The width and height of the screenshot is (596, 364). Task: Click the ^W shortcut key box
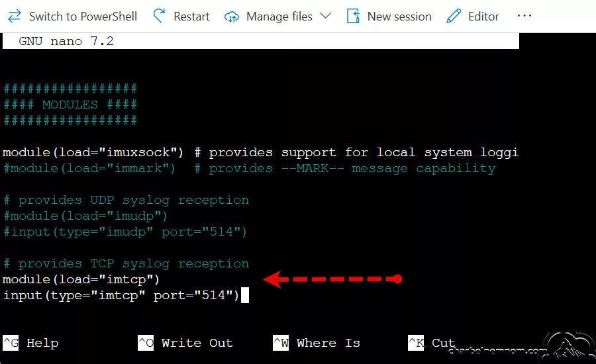pyautogui.click(x=281, y=343)
